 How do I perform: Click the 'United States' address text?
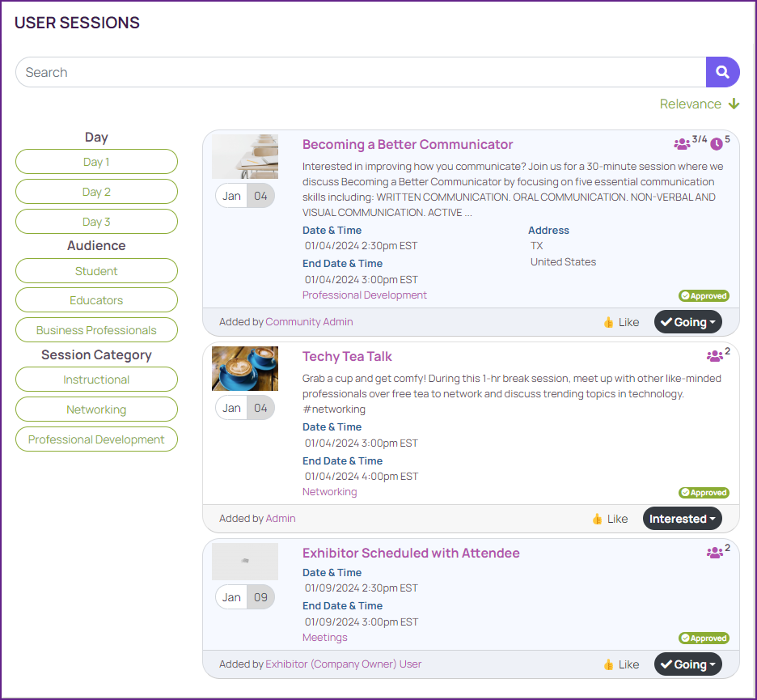point(563,262)
